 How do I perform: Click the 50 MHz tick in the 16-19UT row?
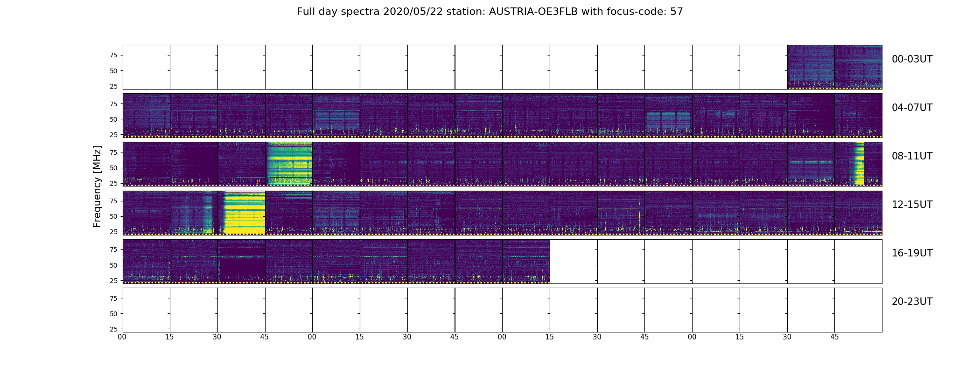113,265
